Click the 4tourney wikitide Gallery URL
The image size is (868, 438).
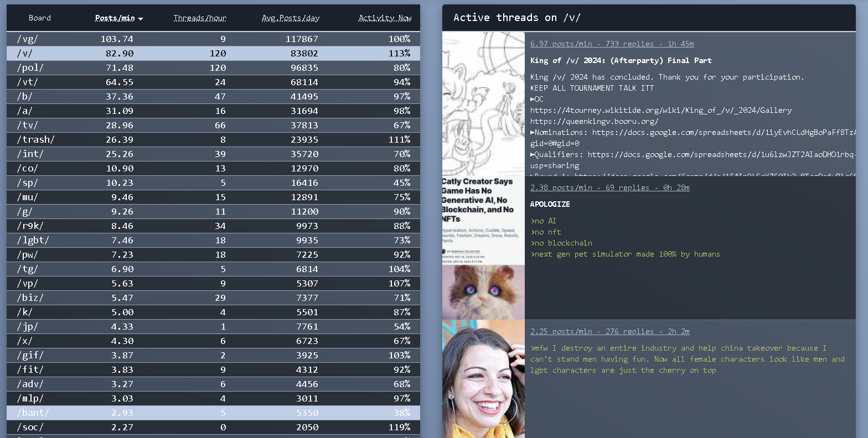tap(661, 111)
